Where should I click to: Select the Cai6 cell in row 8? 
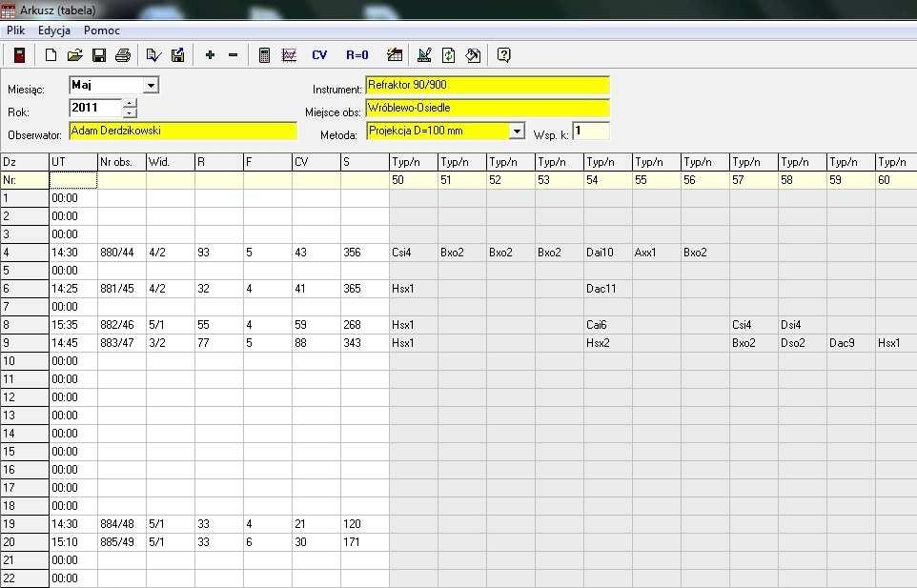coord(607,325)
